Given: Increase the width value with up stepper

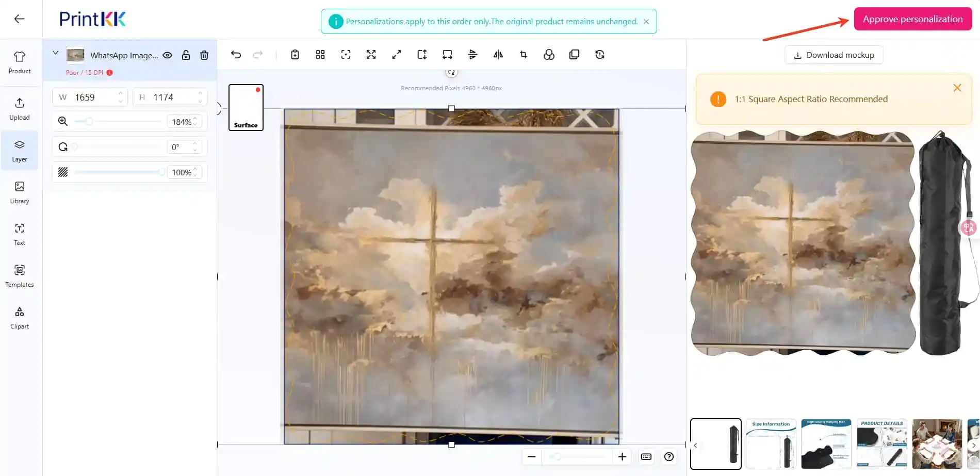Looking at the screenshot, I should click(x=120, y=93).
